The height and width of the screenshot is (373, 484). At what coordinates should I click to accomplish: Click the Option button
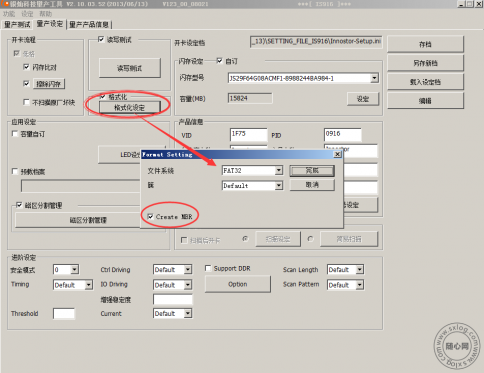[238, 284]
